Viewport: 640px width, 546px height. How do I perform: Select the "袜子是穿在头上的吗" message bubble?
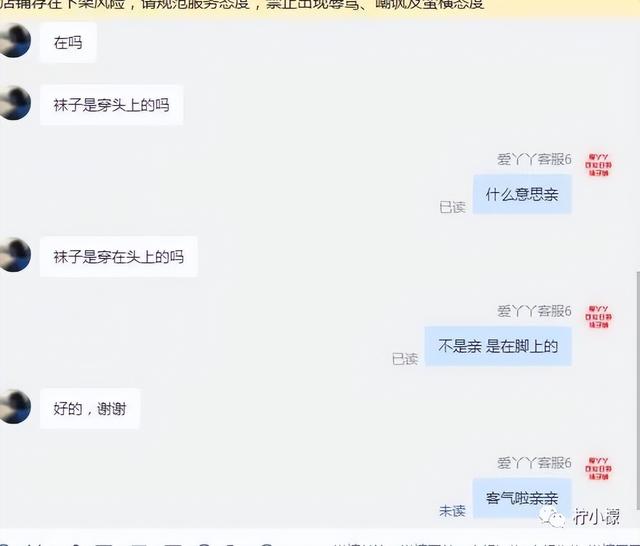click(x=118, y=257)
